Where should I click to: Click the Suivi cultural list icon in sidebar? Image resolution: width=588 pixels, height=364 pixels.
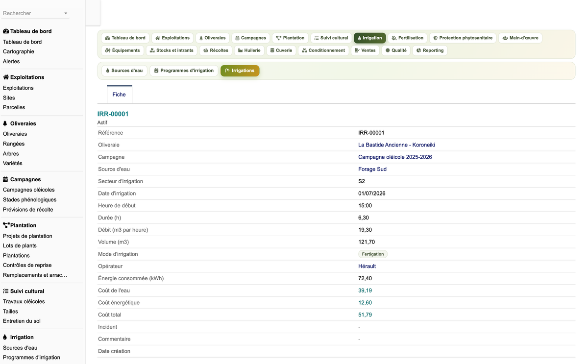click(x=5, y=291)
